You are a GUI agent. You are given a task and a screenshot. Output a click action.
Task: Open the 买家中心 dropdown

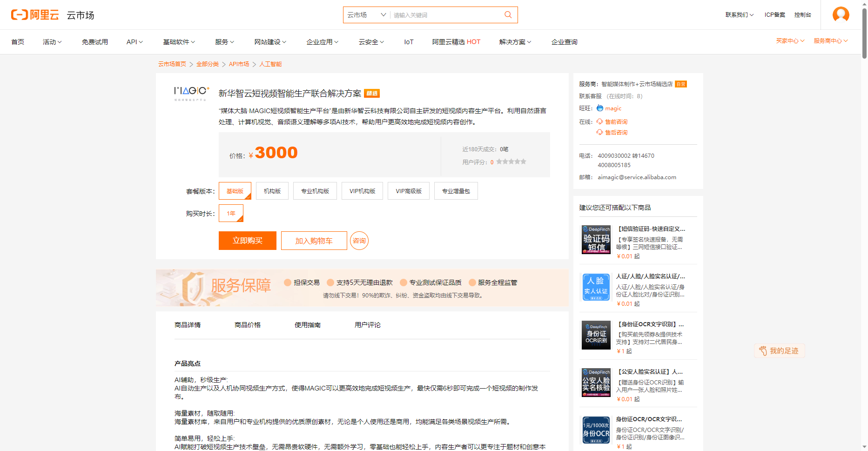tap(790, 41)
